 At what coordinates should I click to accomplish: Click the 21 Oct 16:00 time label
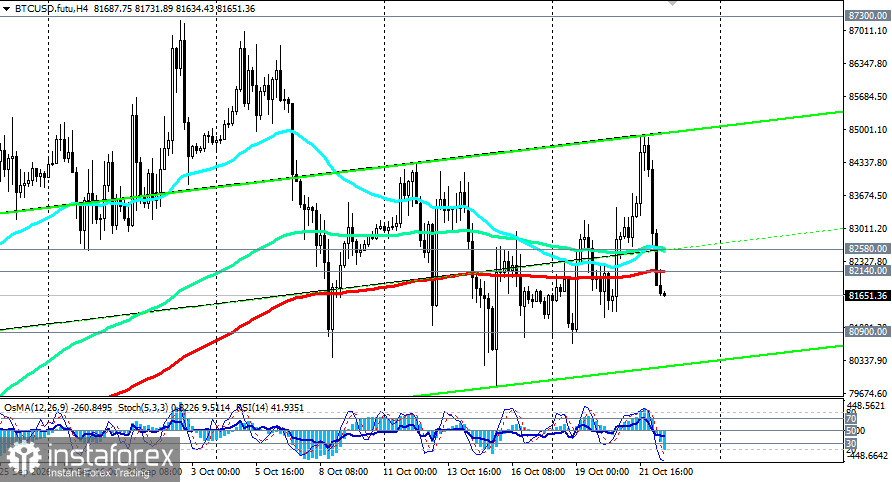pyautogui.click(x=667, y=472)
